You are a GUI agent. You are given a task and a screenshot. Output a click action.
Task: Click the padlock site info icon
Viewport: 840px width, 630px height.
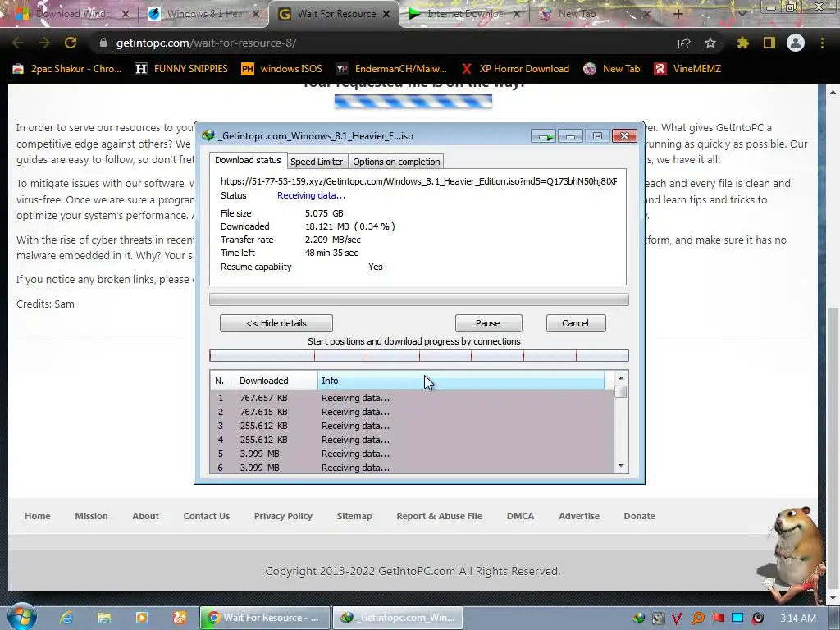[103, 43]
